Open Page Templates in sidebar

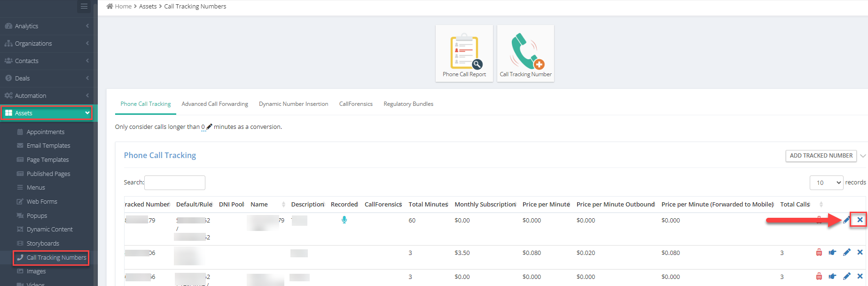click(x=47, y=160)
